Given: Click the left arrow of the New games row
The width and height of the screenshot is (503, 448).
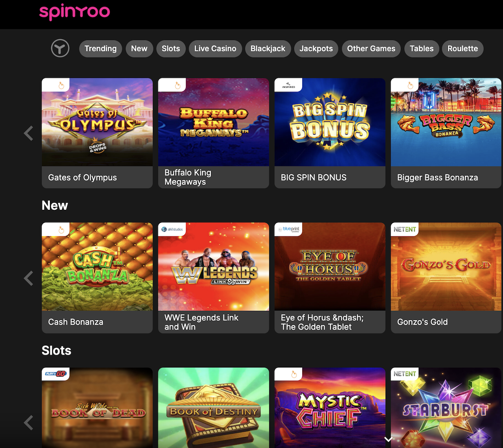Looking at the screenshot, I should (29, 278).
